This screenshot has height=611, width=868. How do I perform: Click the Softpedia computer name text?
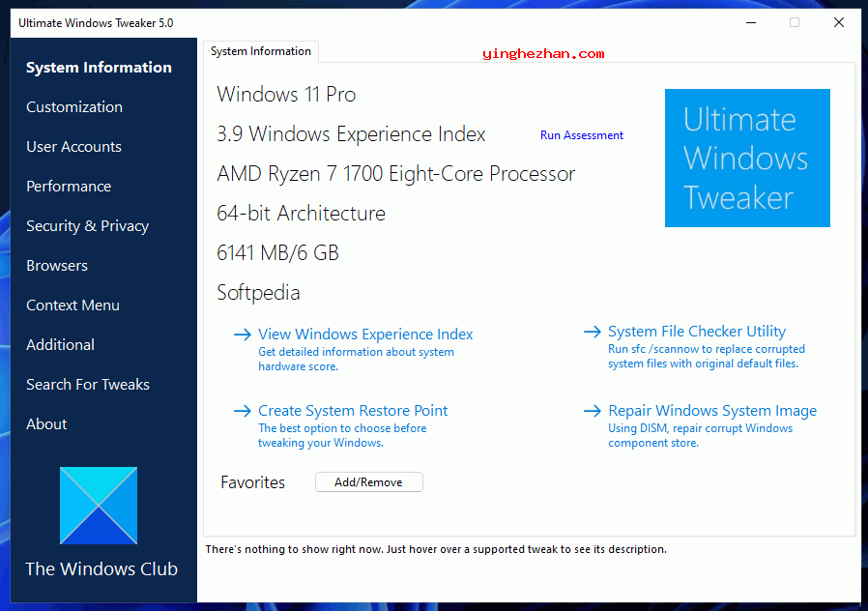[x=258, y=293]
